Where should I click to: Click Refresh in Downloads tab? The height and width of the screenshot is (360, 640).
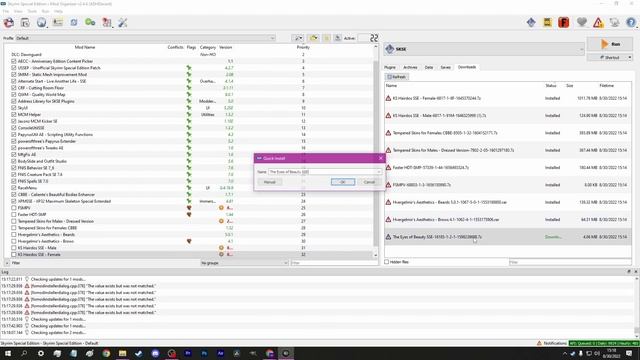click(x=397, y=77)
